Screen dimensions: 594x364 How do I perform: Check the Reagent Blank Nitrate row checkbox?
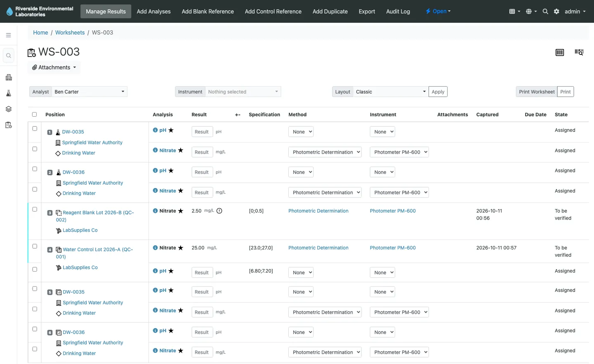click(35, 209)
